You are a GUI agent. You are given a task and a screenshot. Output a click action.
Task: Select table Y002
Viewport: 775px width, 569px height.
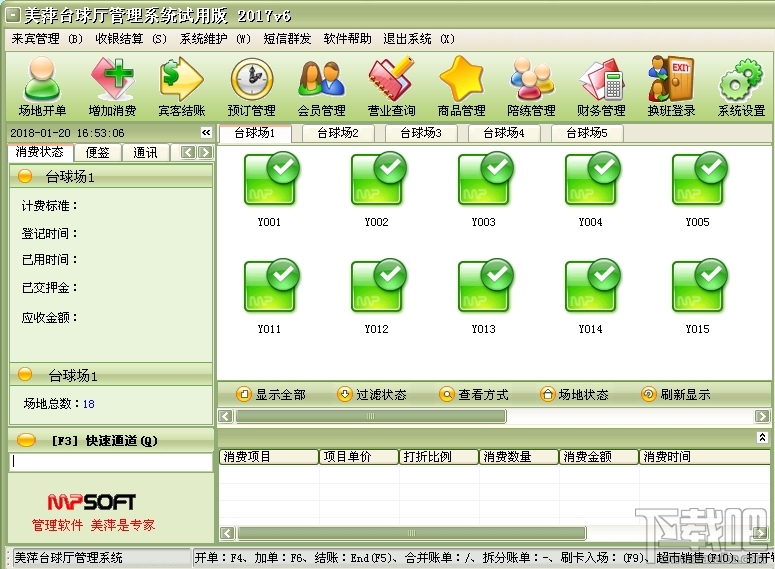coord(377,189)
